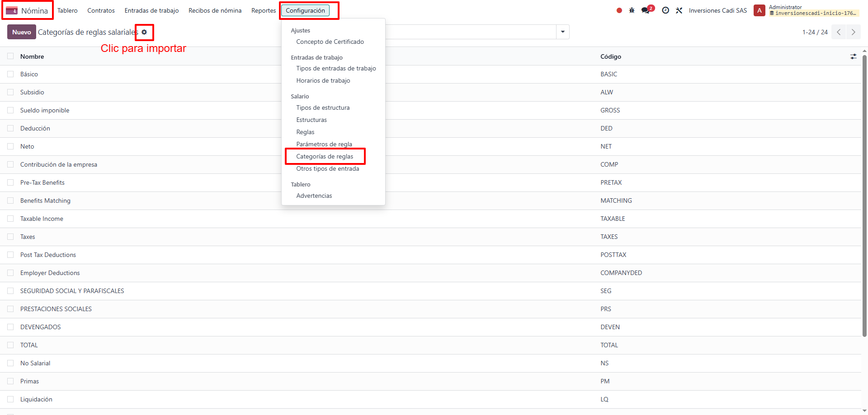Select Categorías de reglas entry
Image resolution: width=868 pixels, height=415 pixels.
(325, 156)
